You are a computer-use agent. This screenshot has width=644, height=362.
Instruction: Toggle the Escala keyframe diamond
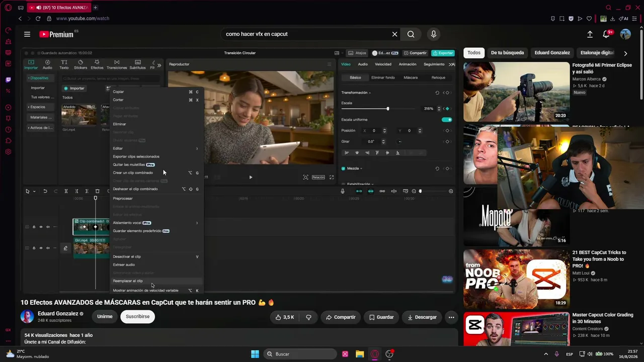point(447,109)
